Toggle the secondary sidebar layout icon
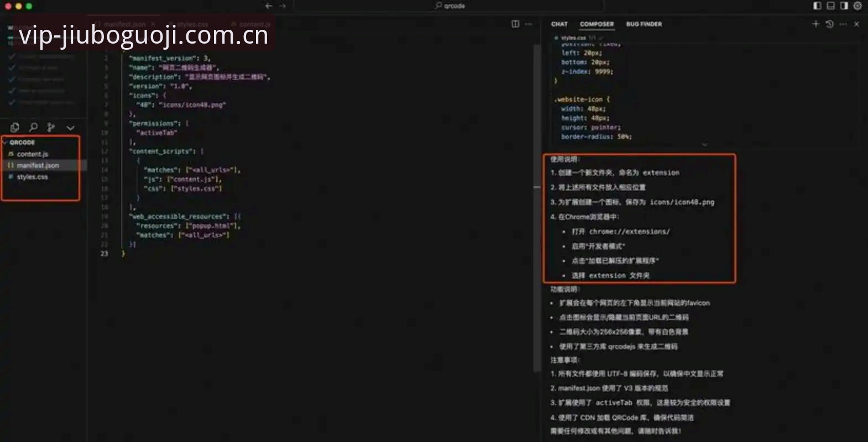Image resolution: width=868 pixels, height=442 pixels. tap(844, 6)
